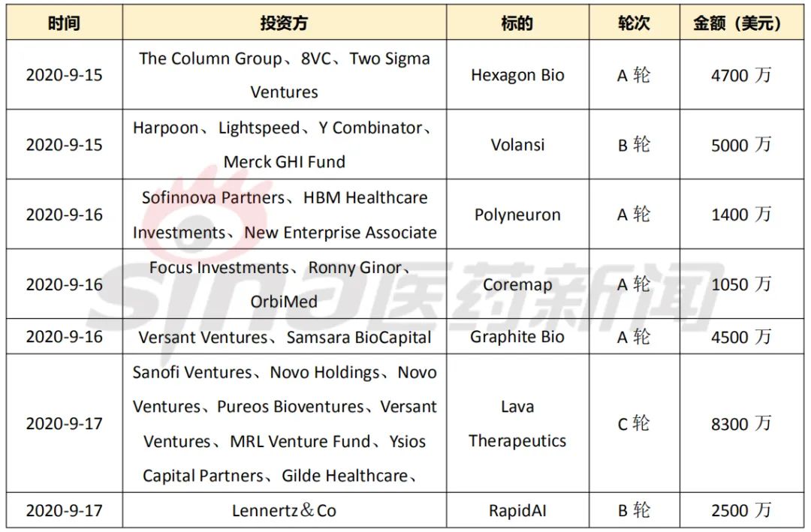811x532 pixels.
Task: Select the C 轮 round cell
Action: [x=634, y=423]
